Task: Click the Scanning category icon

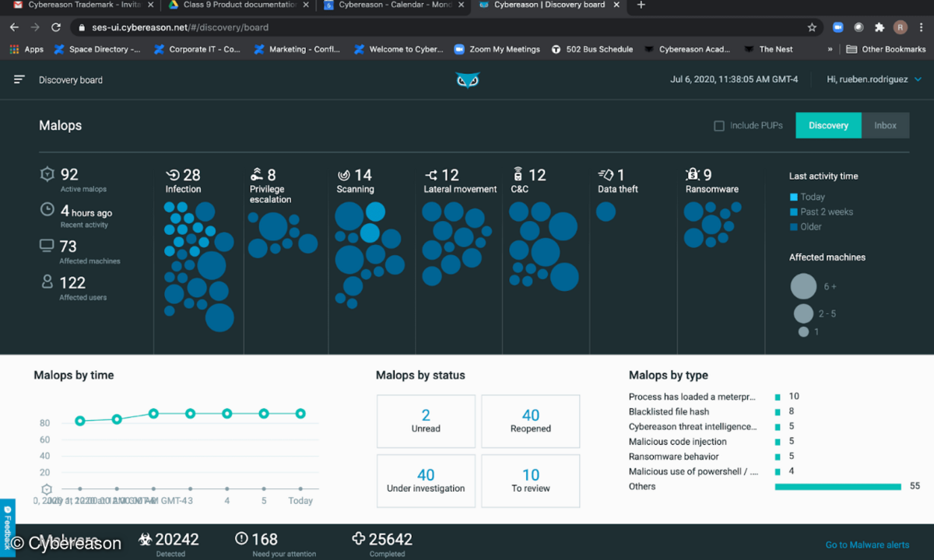Action: tap(343, 175)
